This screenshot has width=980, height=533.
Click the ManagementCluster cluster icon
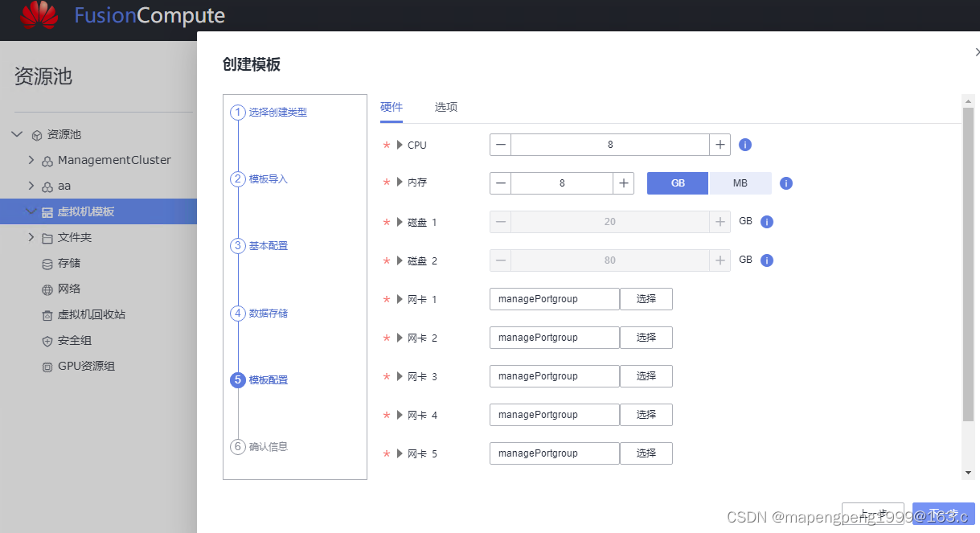pyautogui.click(x=47, y=161)
